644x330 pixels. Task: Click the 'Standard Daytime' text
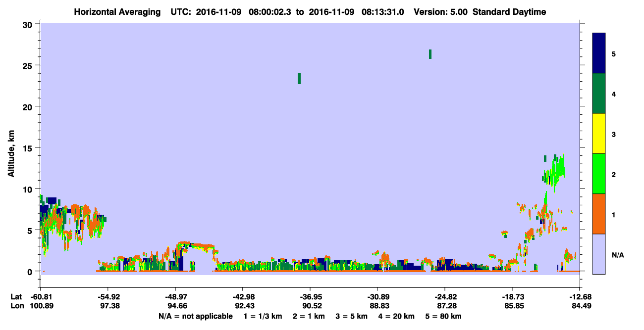pyautogui.click(x=509, y=12)
